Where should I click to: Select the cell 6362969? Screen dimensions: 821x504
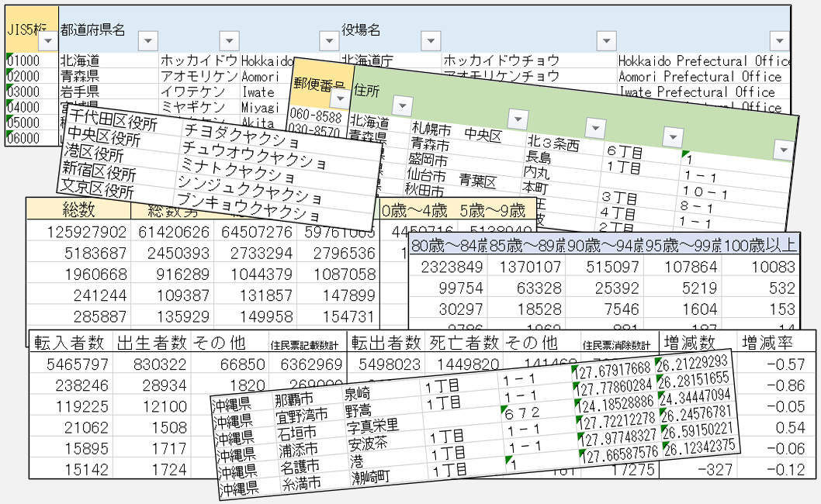tap(311, 364)
